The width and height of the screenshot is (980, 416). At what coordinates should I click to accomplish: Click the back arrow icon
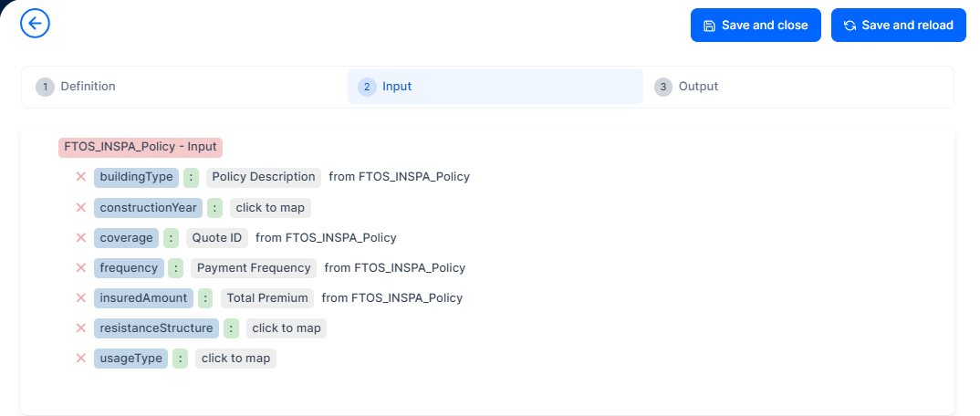[35, 24]
